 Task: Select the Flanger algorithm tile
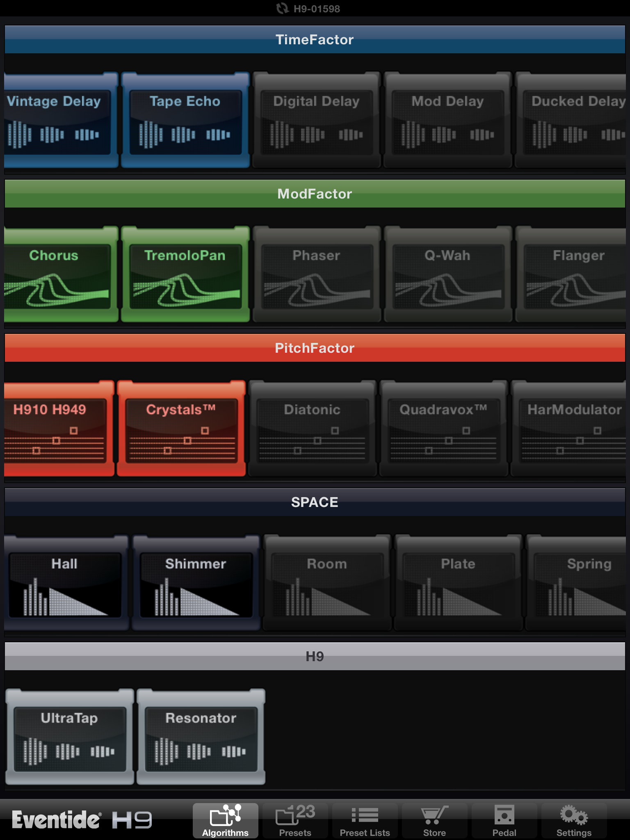point(571,274)
